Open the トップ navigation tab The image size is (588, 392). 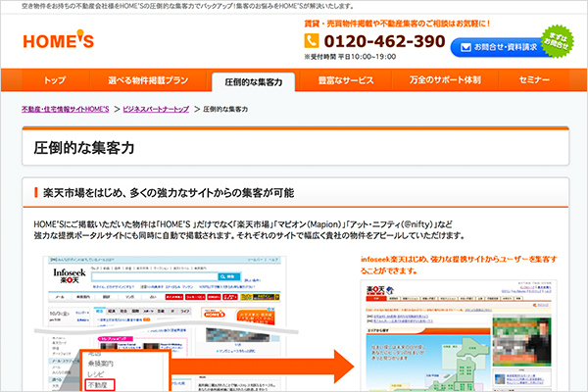click(55, 80)
